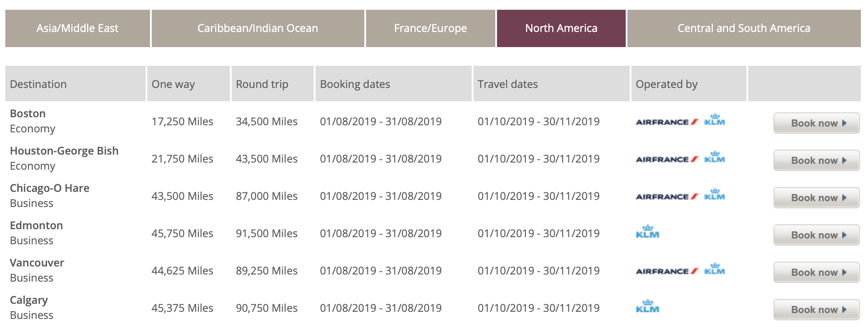Click the Air France logo in Vancouver row
Image resolution: width=868 pixels, height=334 pixels.
click(667, 271)
